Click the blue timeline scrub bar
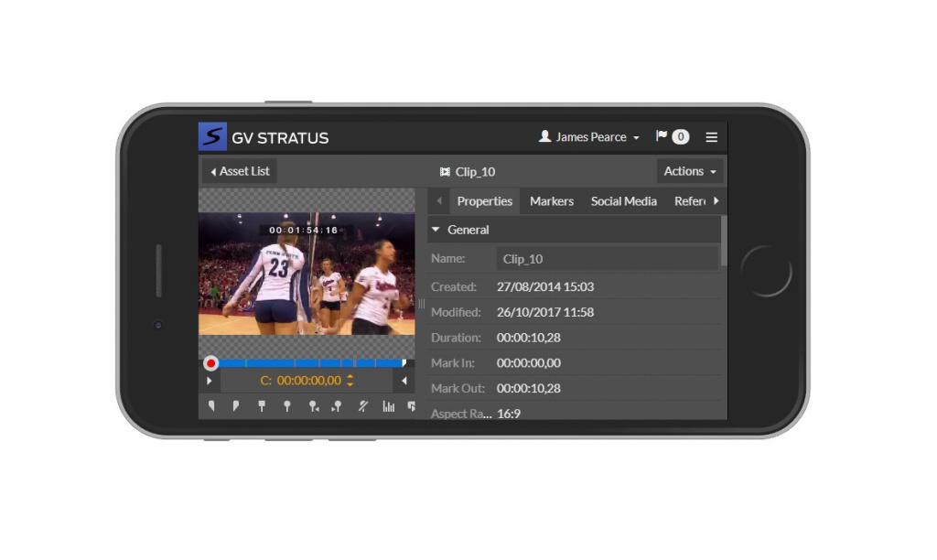Viewport: 937px width, 560px height. [x=311, y=362]
